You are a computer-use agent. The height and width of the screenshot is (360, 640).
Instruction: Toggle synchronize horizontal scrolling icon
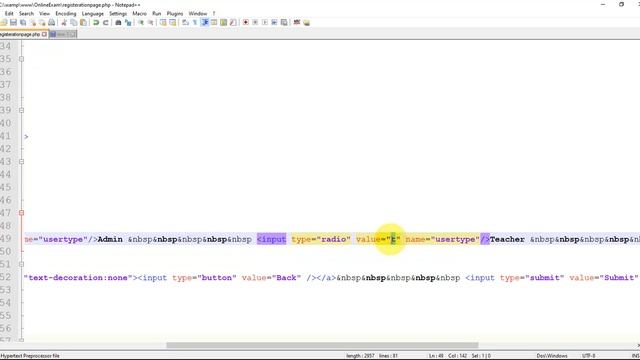point(173,22)
